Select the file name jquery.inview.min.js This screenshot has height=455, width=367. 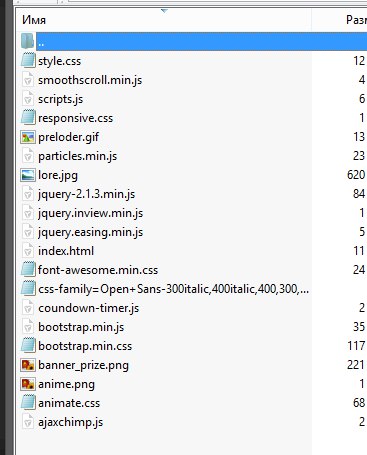(x=91, y=213)
